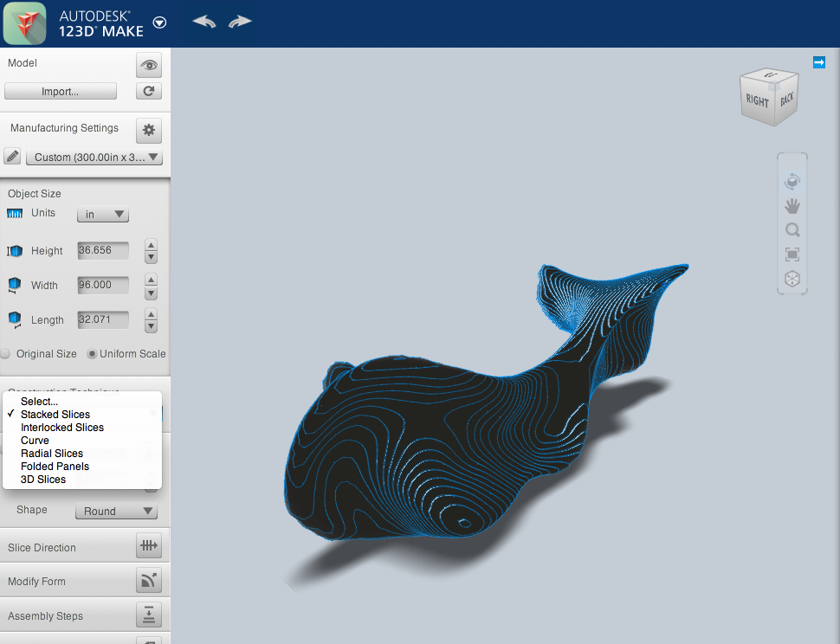
Task: Click the Height value field
Action: click(x=103, y=250)
